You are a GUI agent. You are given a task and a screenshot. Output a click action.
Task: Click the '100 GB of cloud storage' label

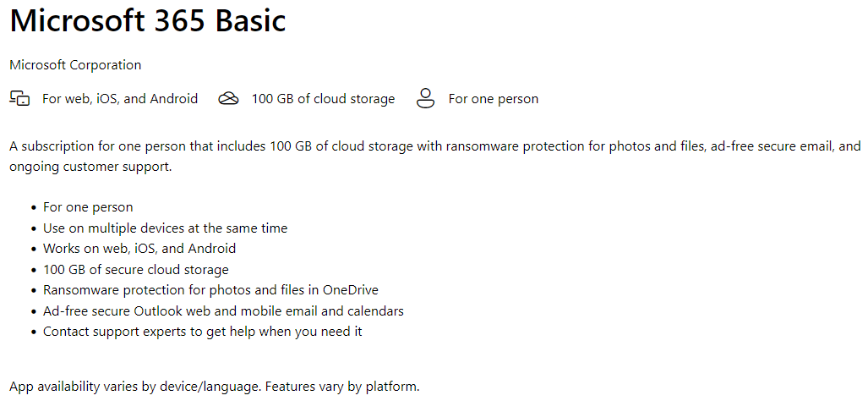(x=324, y=99)
